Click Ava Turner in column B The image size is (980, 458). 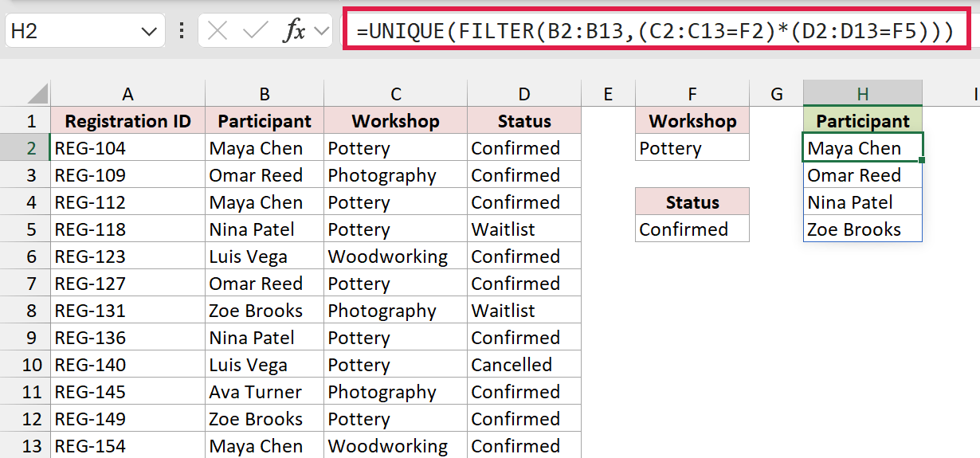(x=265, y=392)
